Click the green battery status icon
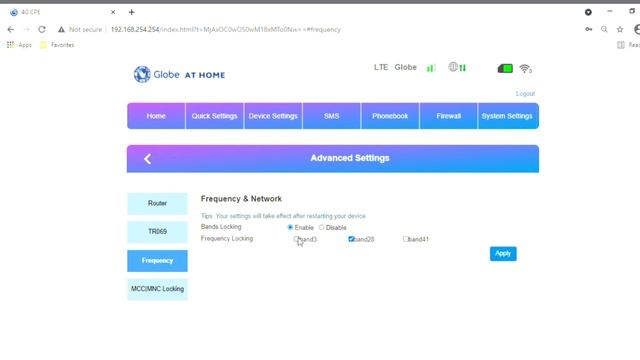Image resolution: width=640 pixels, height=360 pixels. (505, 68)
